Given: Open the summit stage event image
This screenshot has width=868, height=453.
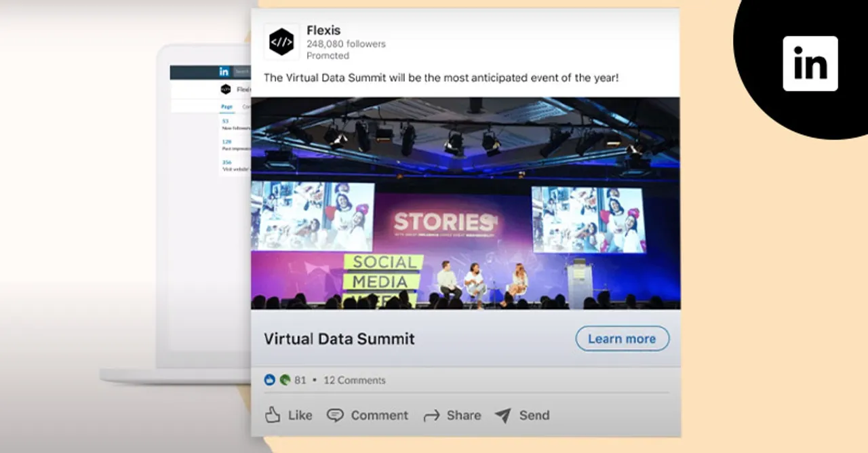Looking at the screenshot, I should coord(465,203).
